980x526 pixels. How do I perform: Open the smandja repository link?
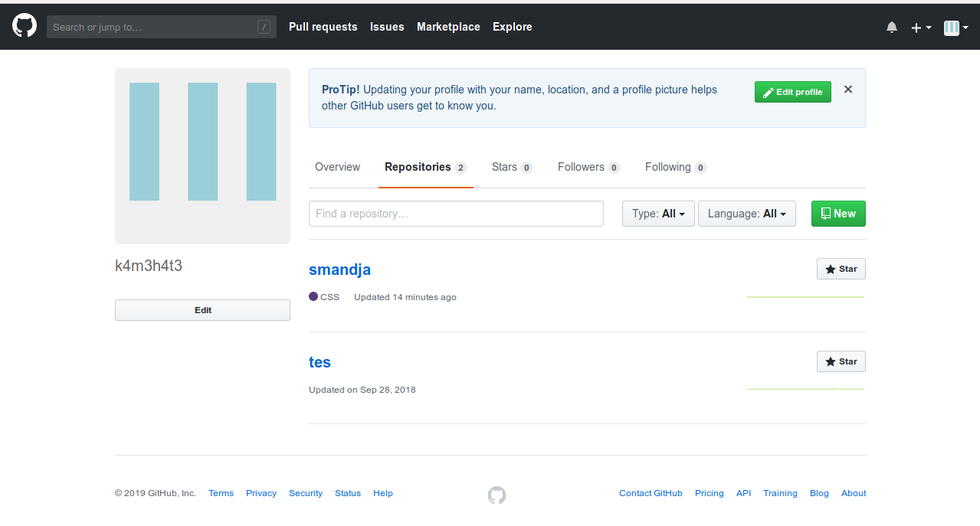pos(339,270)
